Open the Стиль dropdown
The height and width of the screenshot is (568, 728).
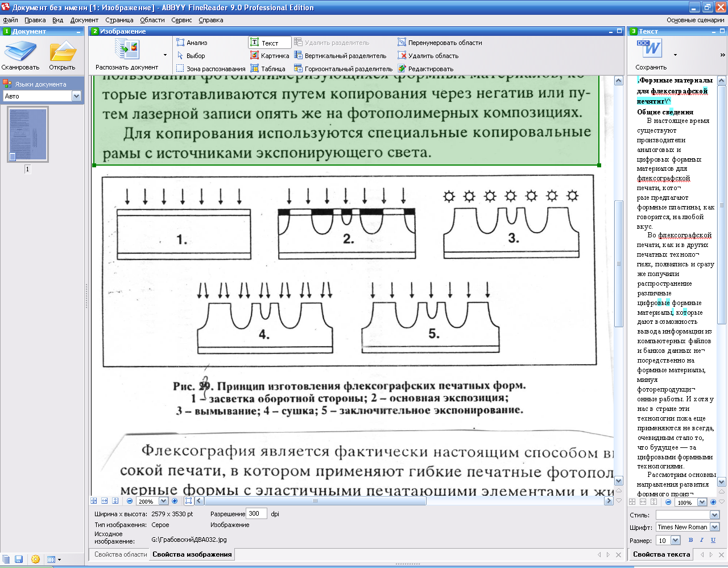tap(715, 515)
